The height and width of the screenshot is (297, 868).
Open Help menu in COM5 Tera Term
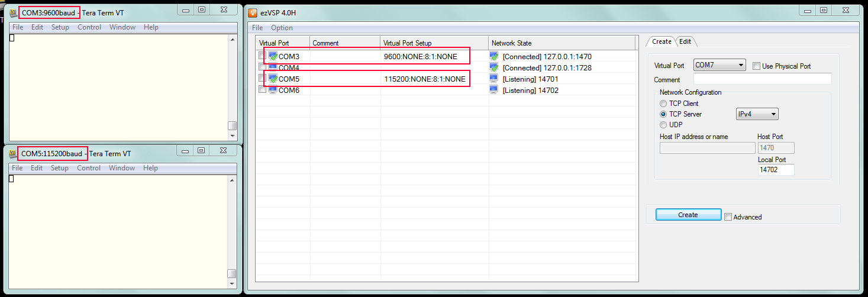click(x=150, y=168)
